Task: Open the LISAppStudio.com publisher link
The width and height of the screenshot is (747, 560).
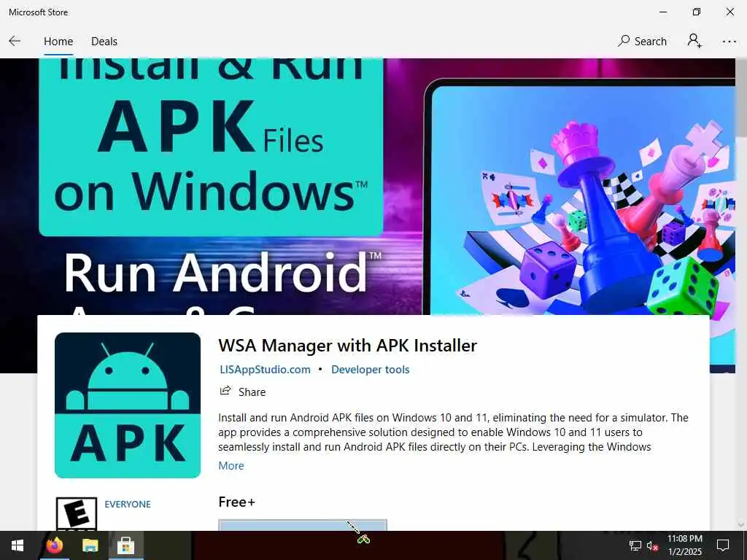Action: [x=265, y=370]
